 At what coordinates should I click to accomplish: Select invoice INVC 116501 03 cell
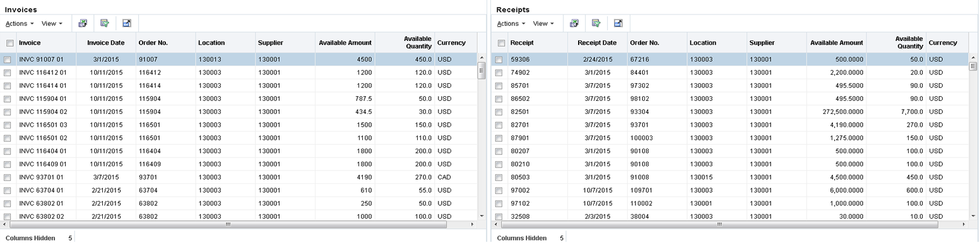click(x=43, y=125)
